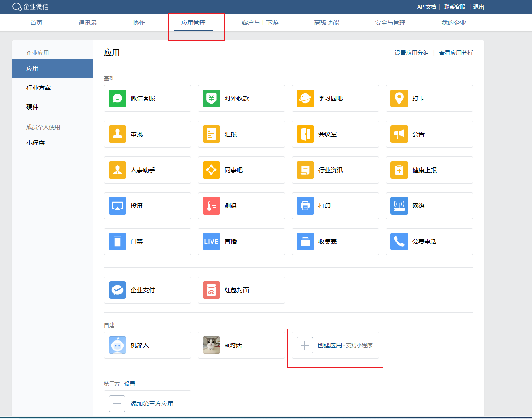The image size is (532, 419).
Task: Click the 微信客服 label text
Action: point(143,98)
